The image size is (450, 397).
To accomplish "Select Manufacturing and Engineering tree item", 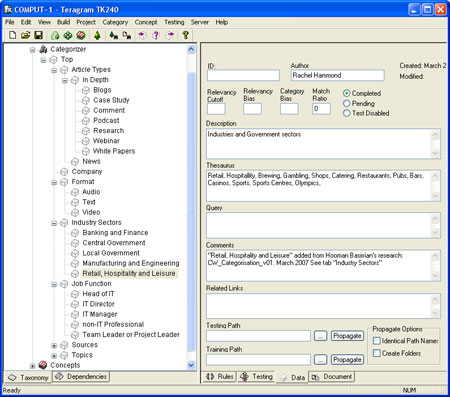I will point(131,263).
